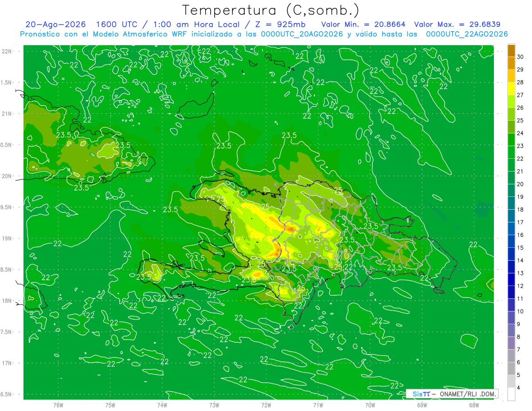
Task: Click the colorbar scale label 30
Action: click(x=520, y=57)
